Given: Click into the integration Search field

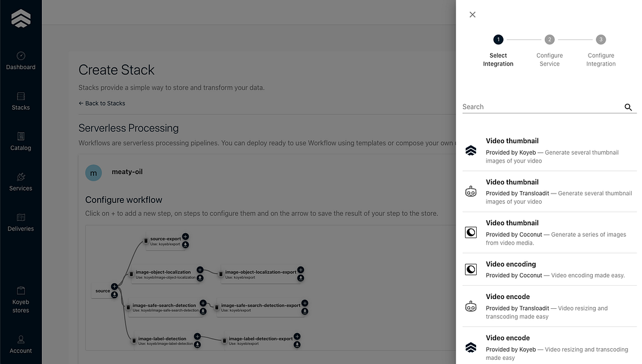Looking at the screenshot, I should click(x=541, y=107).
